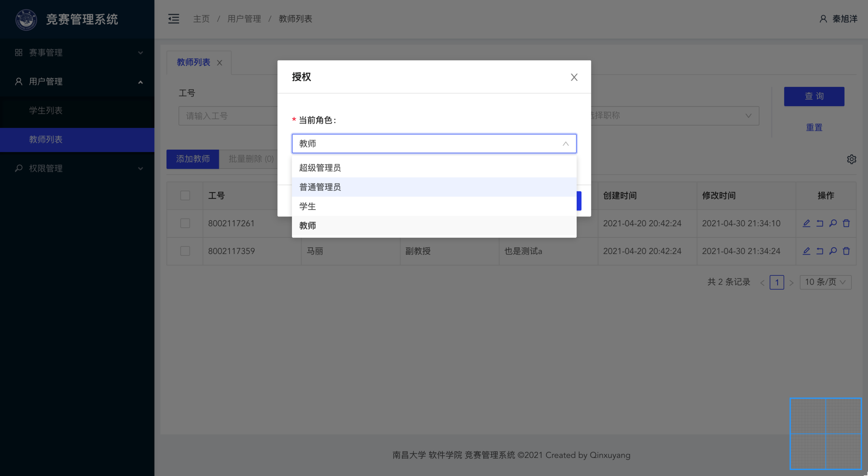Screen dimensions: 868x476
Task: Click the delete trash icon for teacher 8002117359
Action: 846,251
